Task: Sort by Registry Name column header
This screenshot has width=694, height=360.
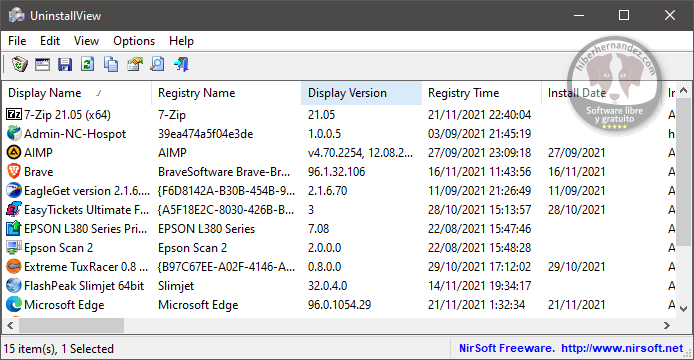Action: (226, 93)
